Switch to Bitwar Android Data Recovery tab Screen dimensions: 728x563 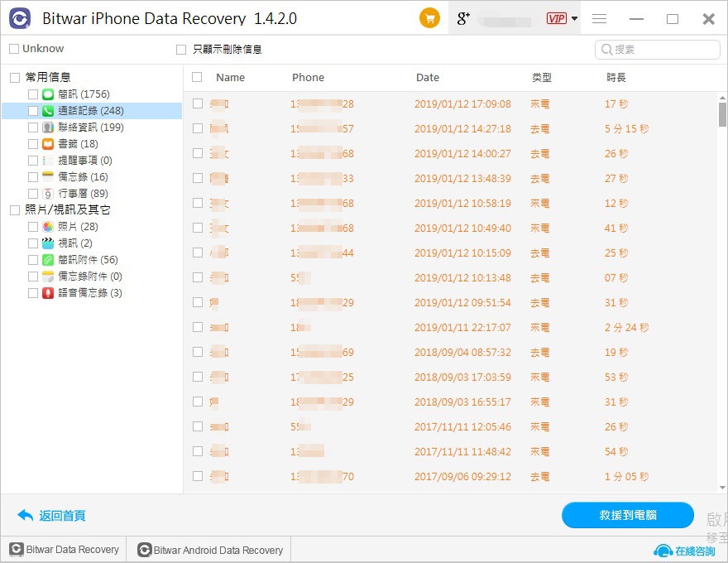209,550
